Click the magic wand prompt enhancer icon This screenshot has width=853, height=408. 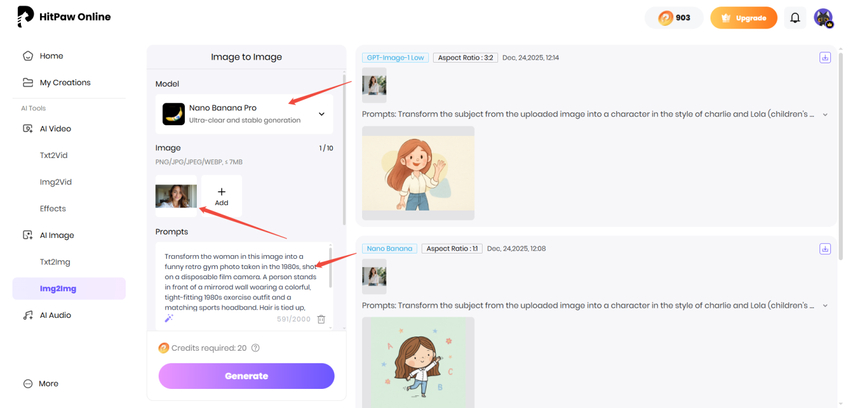tap(169, 318)
